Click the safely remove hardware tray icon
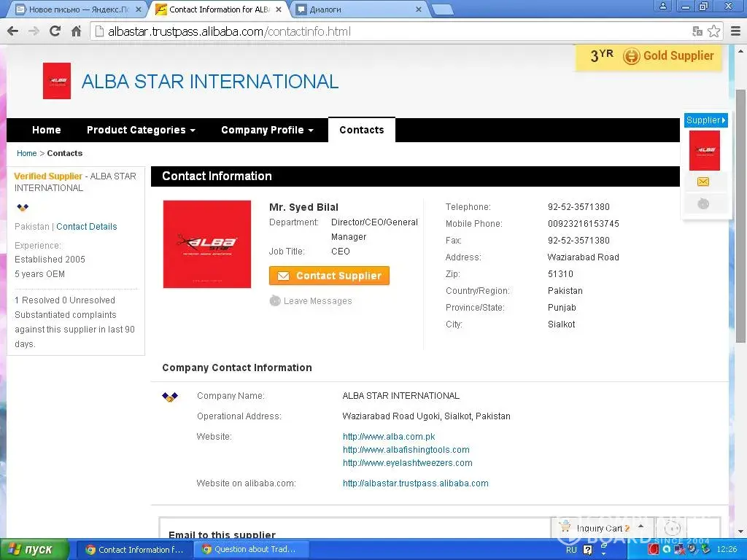Image resolution: width=747 pixels, height=560 pixels. point(705,549)
